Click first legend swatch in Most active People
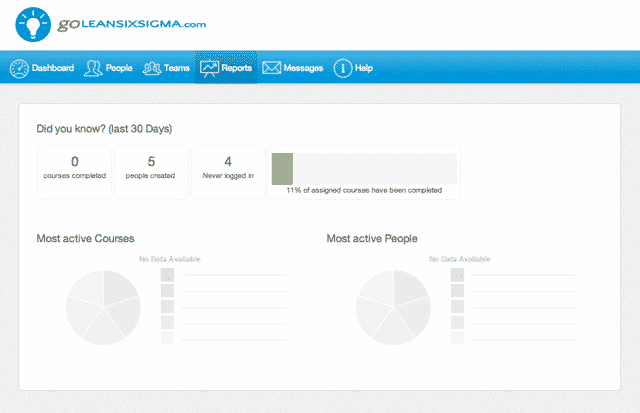The image size is (640, 413). (458, 275)
